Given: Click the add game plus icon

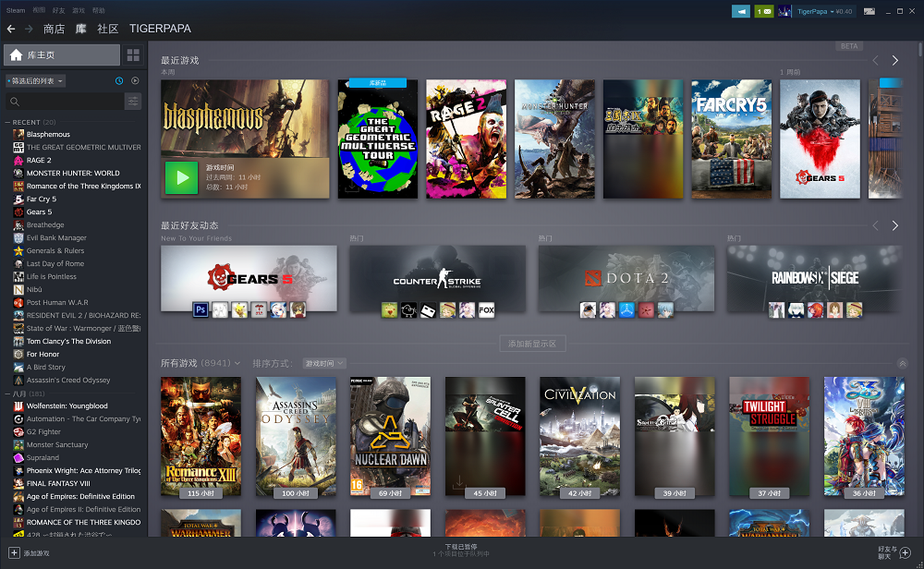Looking at the screenshot, I should [14, 552].
